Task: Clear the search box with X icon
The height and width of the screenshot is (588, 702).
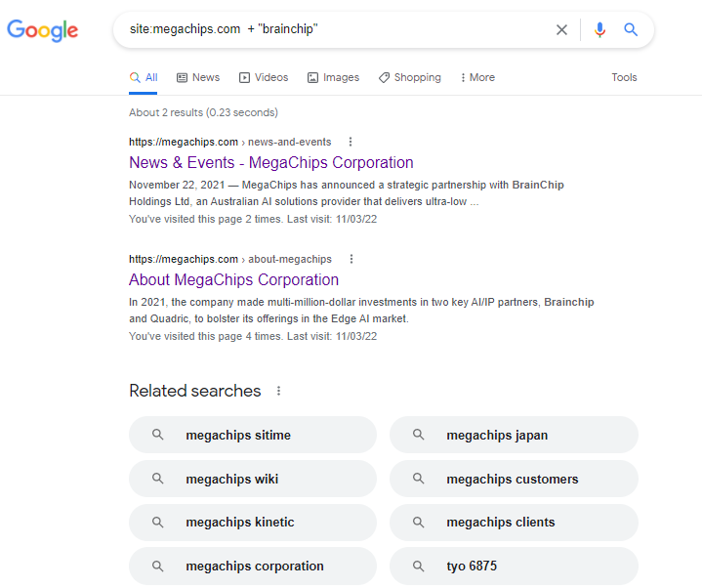Action: (561, 29)
